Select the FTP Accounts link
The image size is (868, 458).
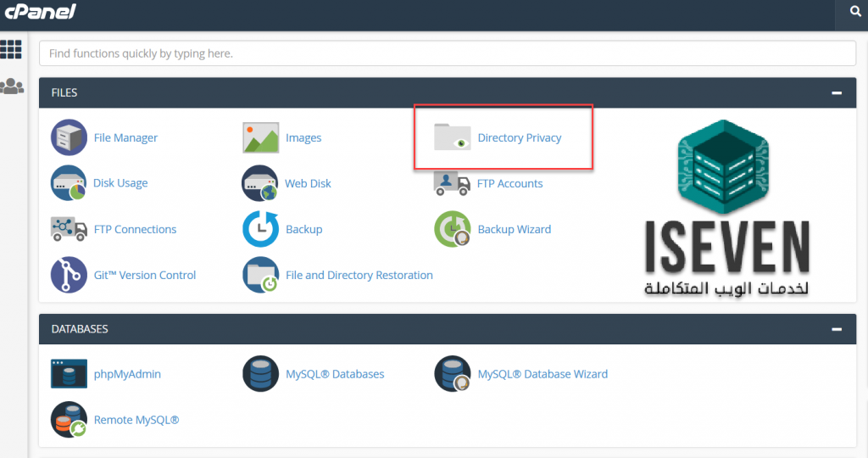coord(509,183)
